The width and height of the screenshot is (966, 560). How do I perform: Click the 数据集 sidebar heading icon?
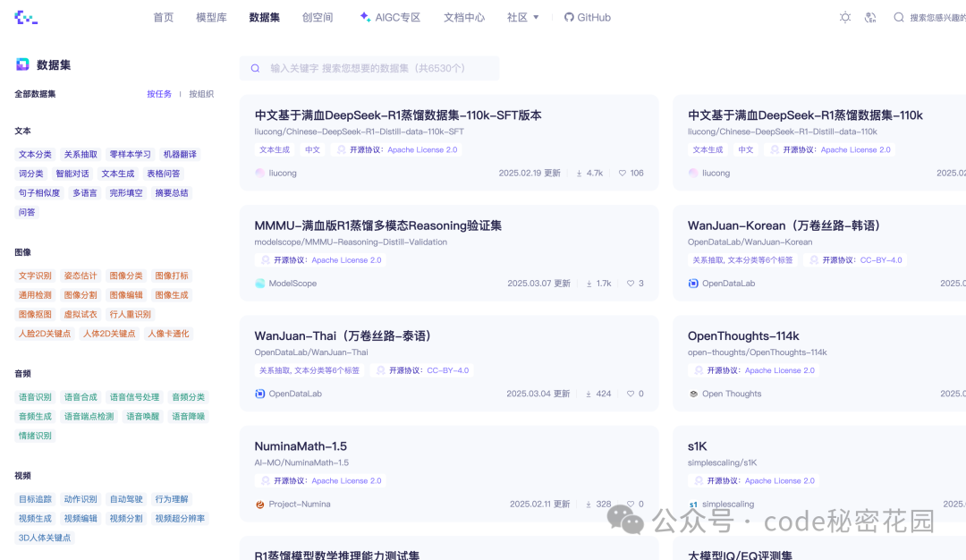click(x=22, y=64)
